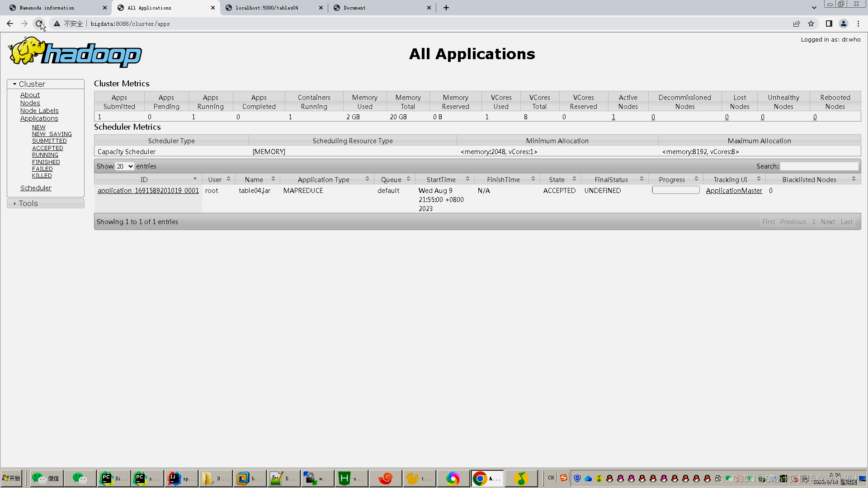Viewport: 868px width, 488px height.
Task: Open the ApplicationMaster tracking link
Action: point(734,191)
